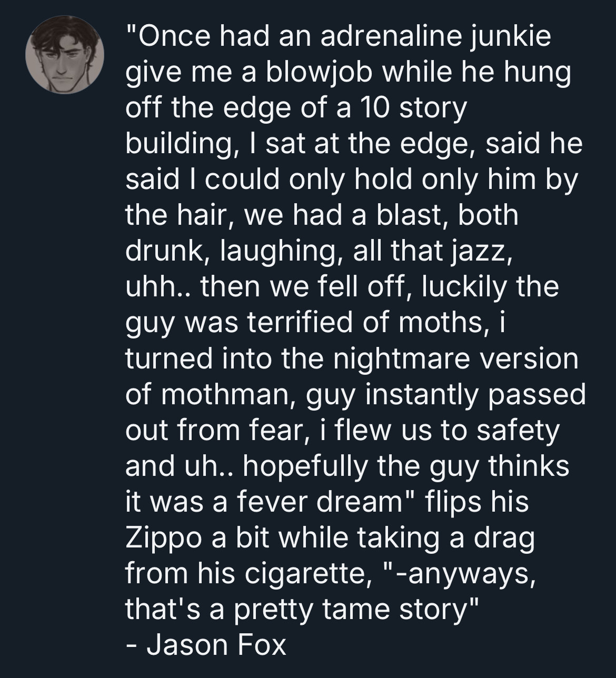This screenshot has height=678, width=616.
Task: Open the poster's circular profile avatar
Action: (65, 55)
